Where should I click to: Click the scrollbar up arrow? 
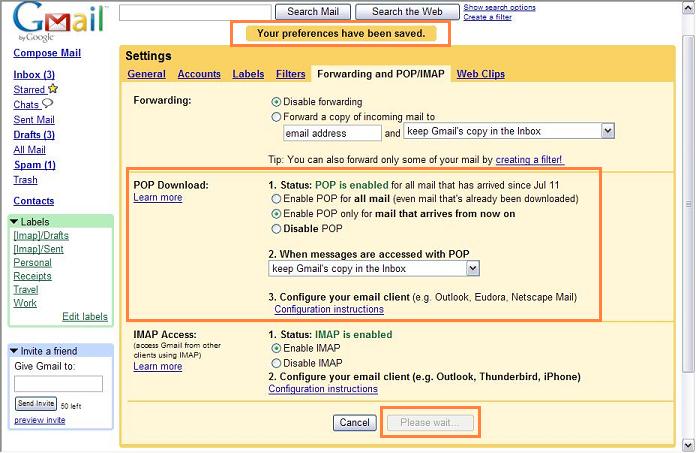(x=688, y=8)
